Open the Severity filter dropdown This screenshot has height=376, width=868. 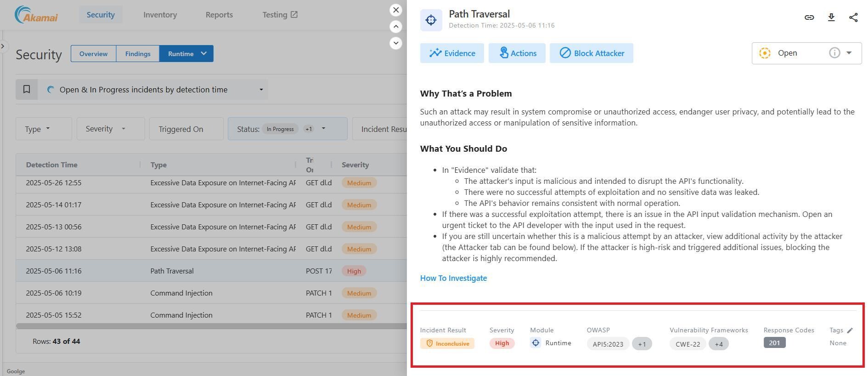(110, 129)
